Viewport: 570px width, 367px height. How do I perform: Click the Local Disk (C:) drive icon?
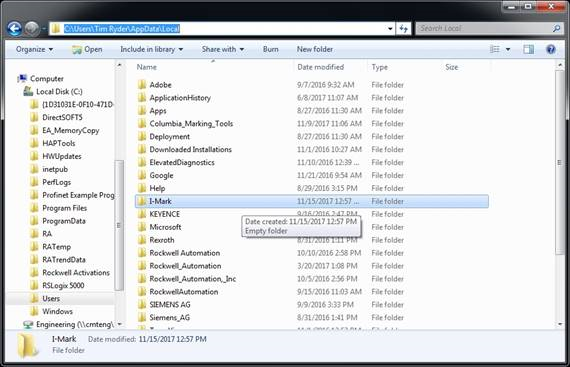[28, 91]
